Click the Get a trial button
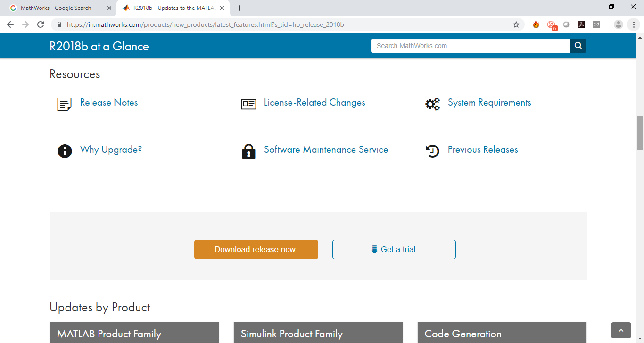Viewport: 644px width, 343px height. 394,249
